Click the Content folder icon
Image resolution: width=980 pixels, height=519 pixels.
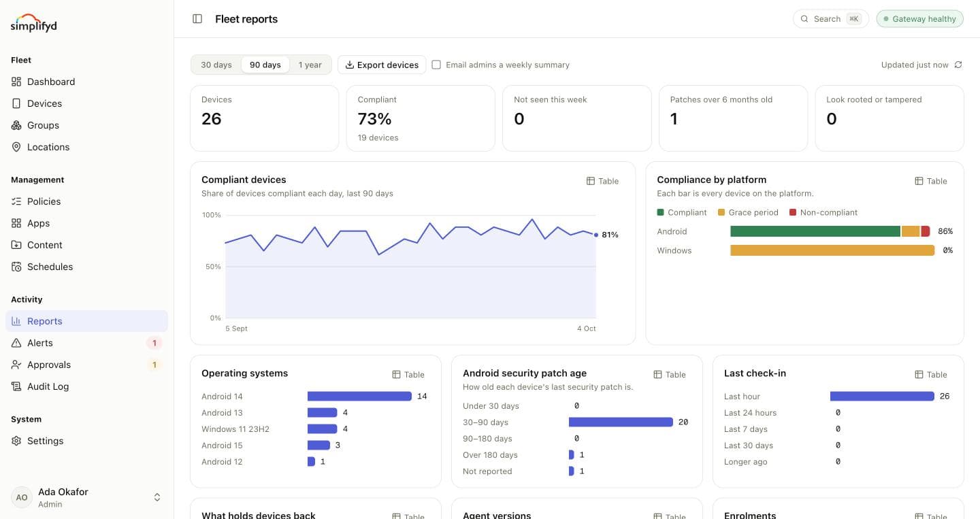click(x=16, y=245)
